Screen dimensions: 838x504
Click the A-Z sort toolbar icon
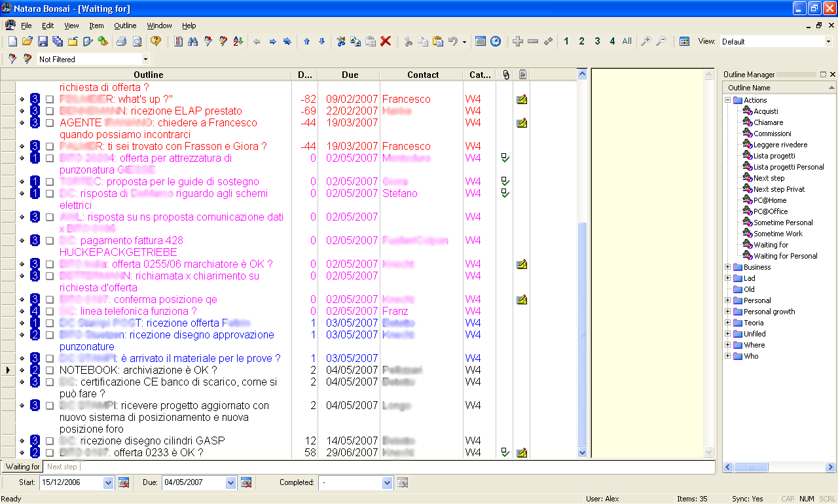coord(238,41)
